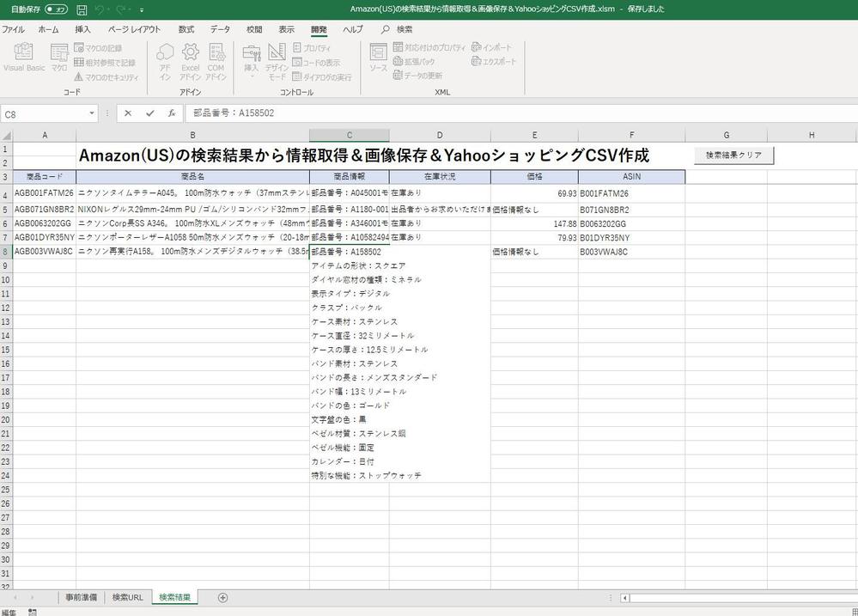Screen dimensions: 858x616
Task: Start macro recording (マクロの記録)
Action: coord(98,48)
